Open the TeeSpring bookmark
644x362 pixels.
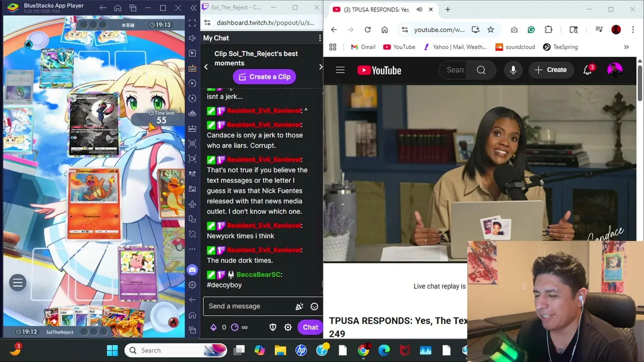pyautogui.click(x=560, y=47)
